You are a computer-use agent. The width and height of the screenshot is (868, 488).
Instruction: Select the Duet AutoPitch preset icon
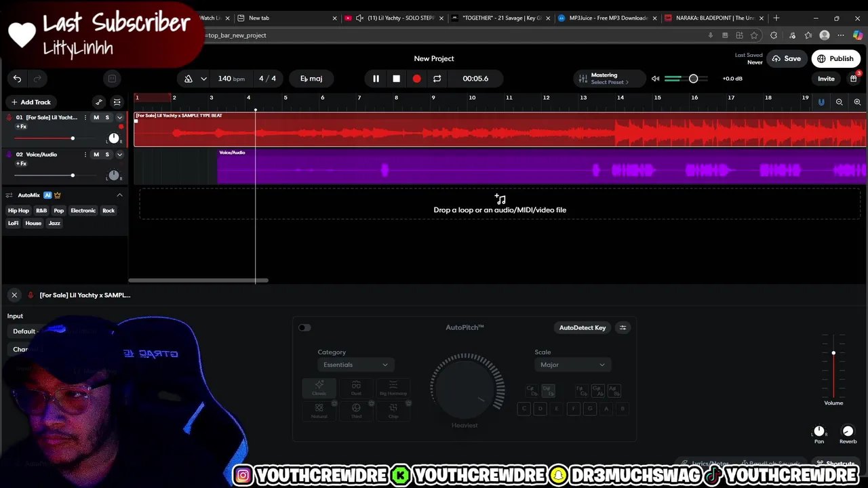(x=356, y=388)
